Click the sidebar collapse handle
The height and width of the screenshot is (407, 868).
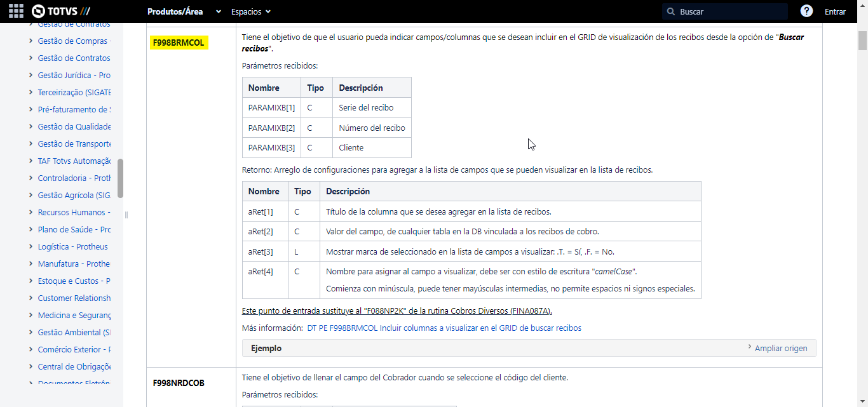pyautogui.click(x=126, y=215)
